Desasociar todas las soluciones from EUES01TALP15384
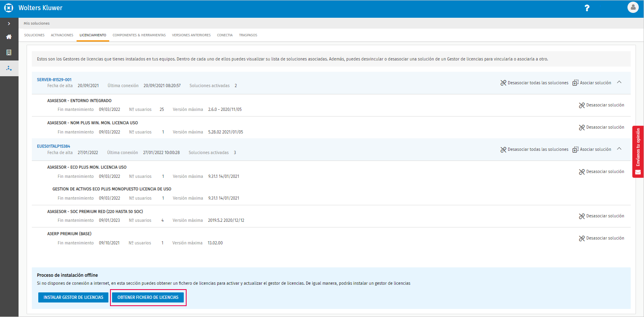 tap(534, 150)
